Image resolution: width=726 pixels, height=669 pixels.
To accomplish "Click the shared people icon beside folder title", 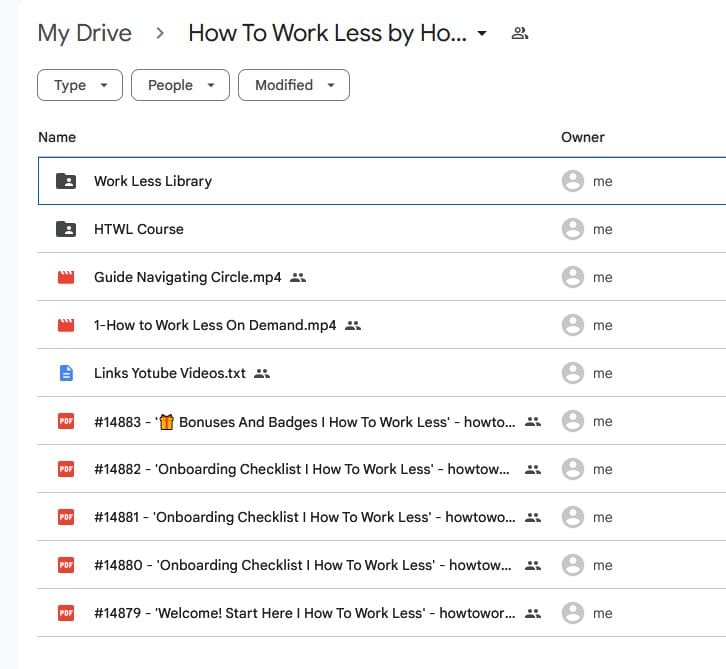I will [519, 33].
